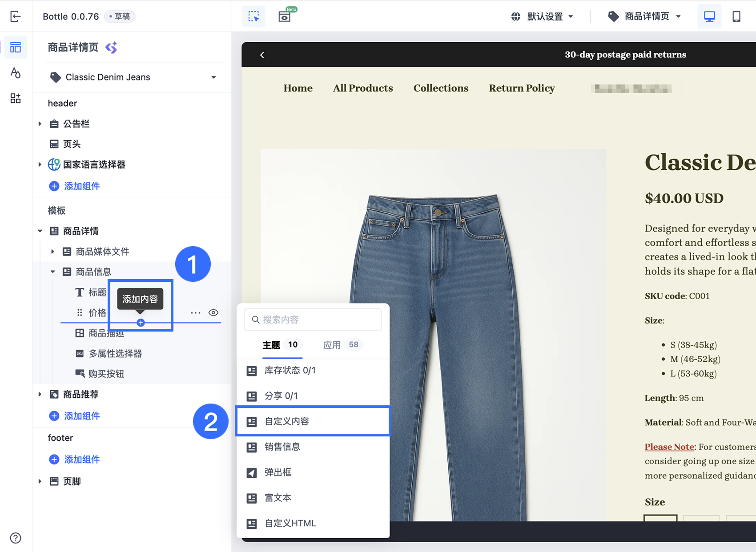Collapse the 商品信息 block
The image size is (756, 552).
coord(52,272)
